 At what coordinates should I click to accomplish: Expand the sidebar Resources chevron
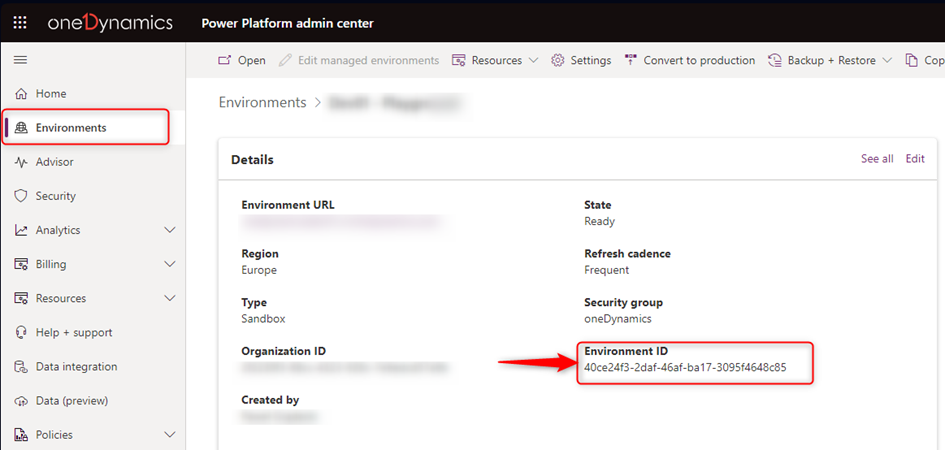[x=171, y=298]
